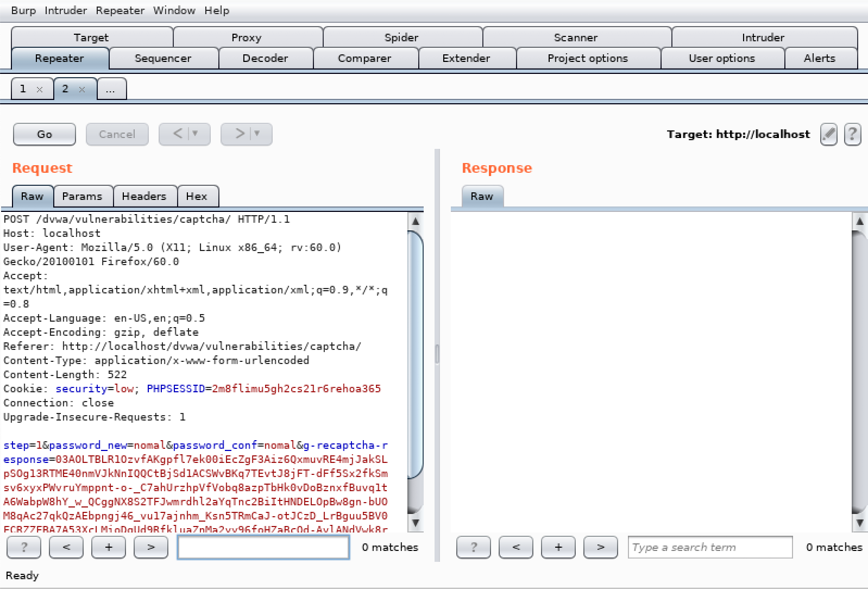Open the Intruder menu in menu bar
The image size is (868, 589).
click(66, 10)
